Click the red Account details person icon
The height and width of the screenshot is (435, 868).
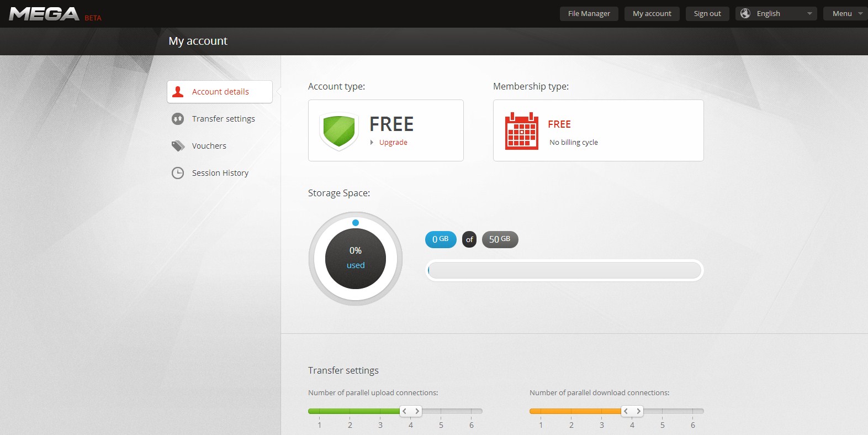(178, 92)
